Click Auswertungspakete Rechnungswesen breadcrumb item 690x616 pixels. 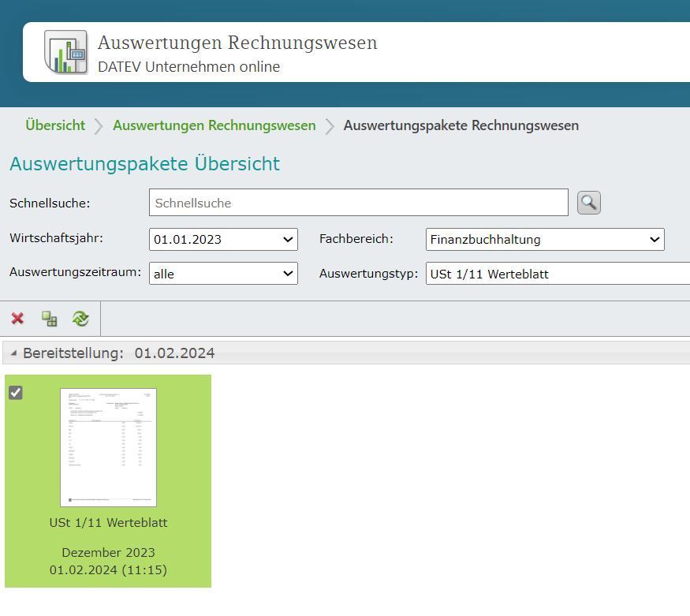(x=461, y=125)
